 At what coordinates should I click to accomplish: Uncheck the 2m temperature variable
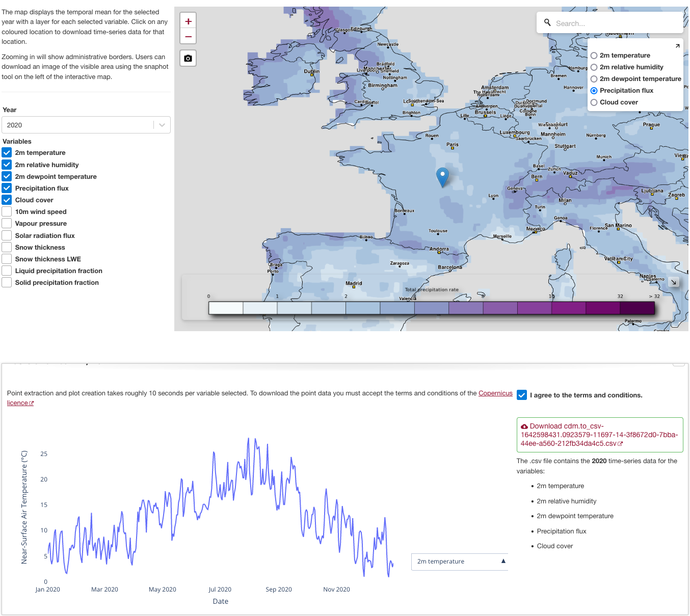7,152
